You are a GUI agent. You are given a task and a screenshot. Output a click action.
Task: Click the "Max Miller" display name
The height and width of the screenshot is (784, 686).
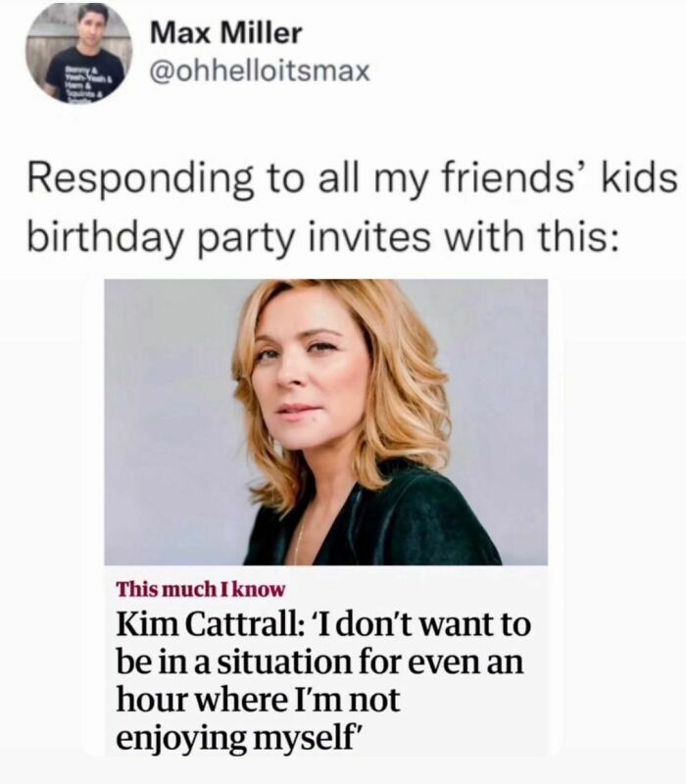[225, 33]
